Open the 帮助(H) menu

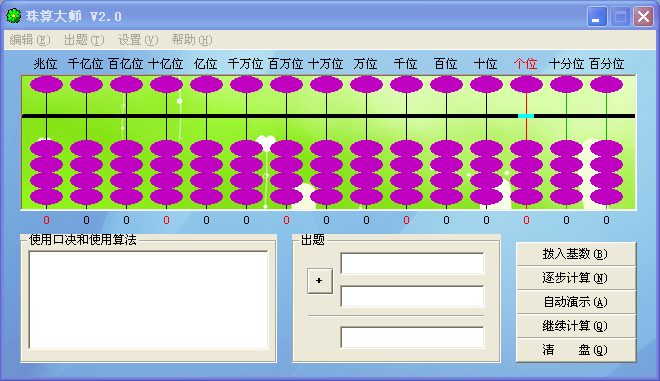point(192,40)
